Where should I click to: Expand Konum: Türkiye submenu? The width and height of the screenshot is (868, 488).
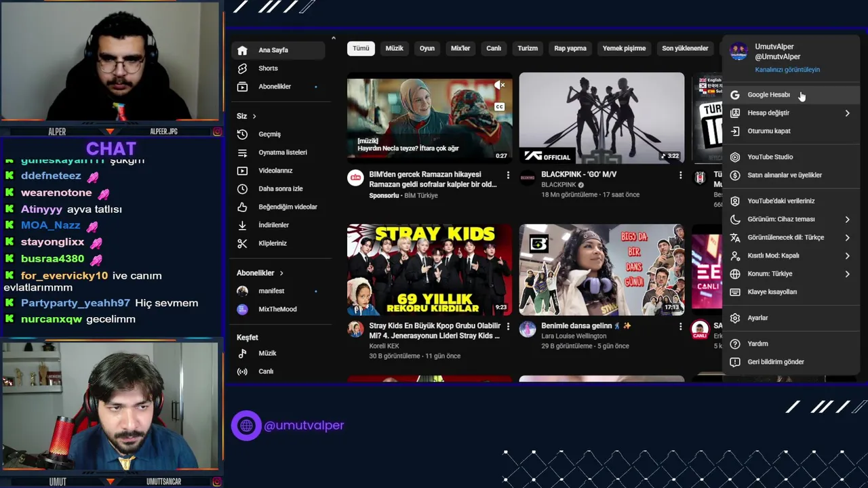848,274
